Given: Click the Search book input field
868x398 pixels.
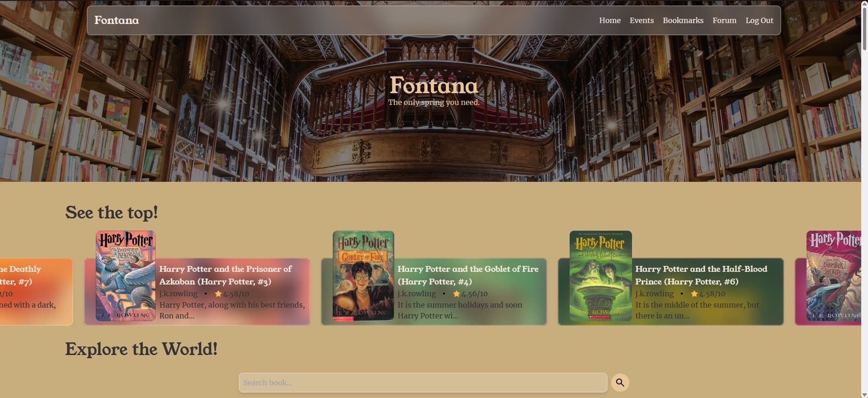Looking at the screenshot, I should point(423,382).
